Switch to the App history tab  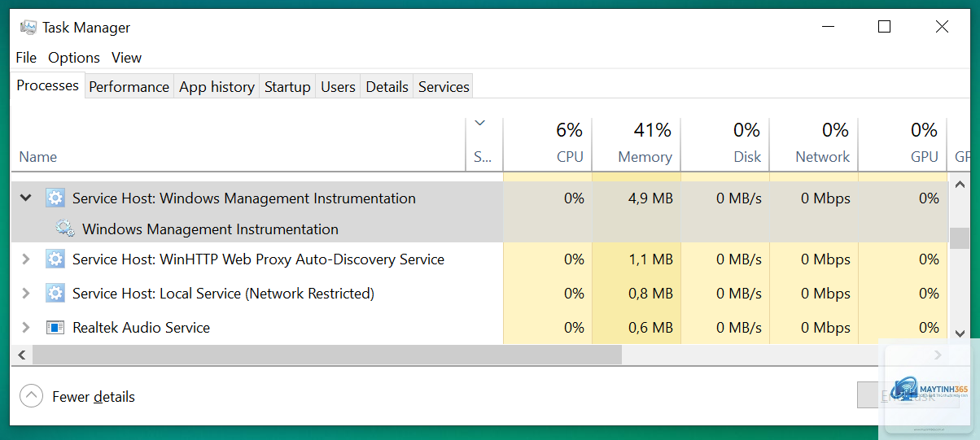pyautogui.click(x=217, y=87)
